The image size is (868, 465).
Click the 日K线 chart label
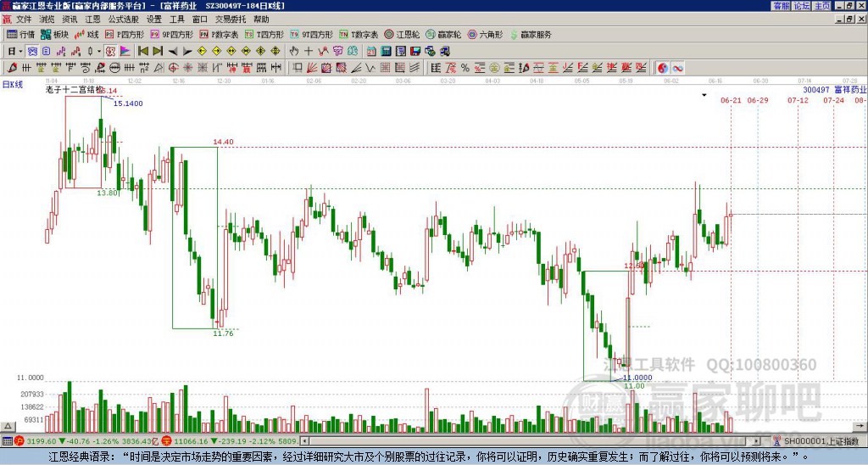point(12,85)
